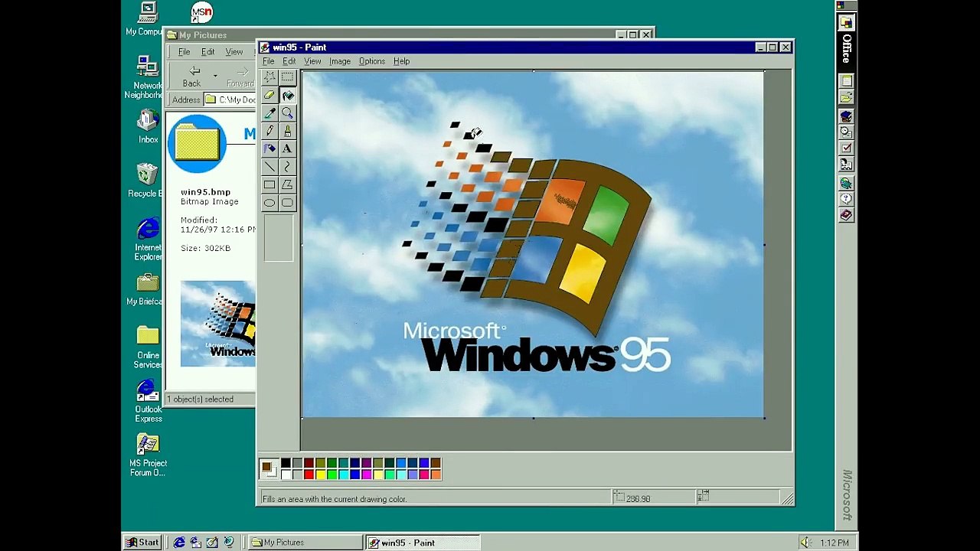The image size is (980, 551).
Task: Select the cyan palette swatch
Action: pos(343,474)
